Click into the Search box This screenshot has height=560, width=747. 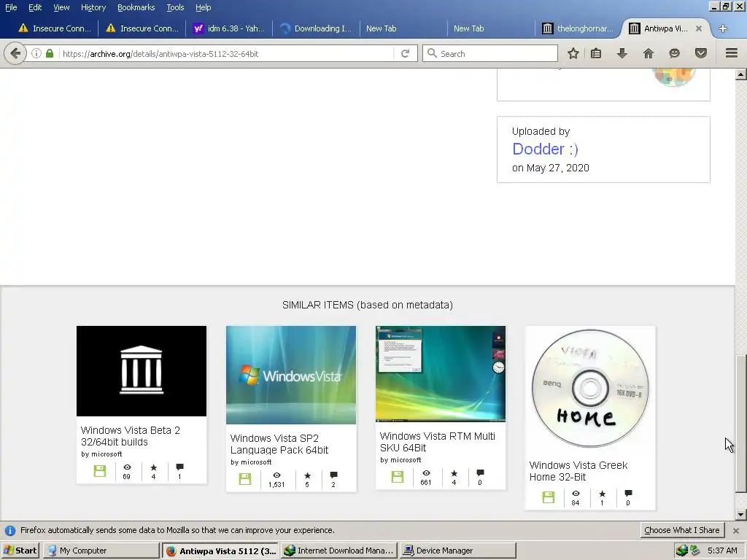coord(489,53)
